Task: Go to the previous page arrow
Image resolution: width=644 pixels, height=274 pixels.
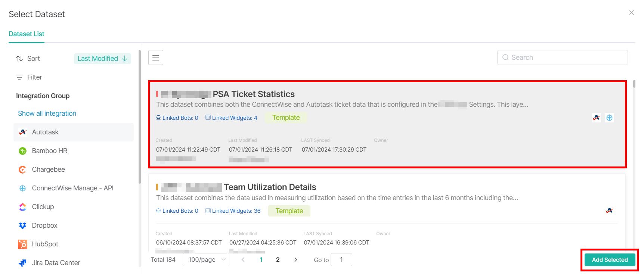Action: coord(243,259)
